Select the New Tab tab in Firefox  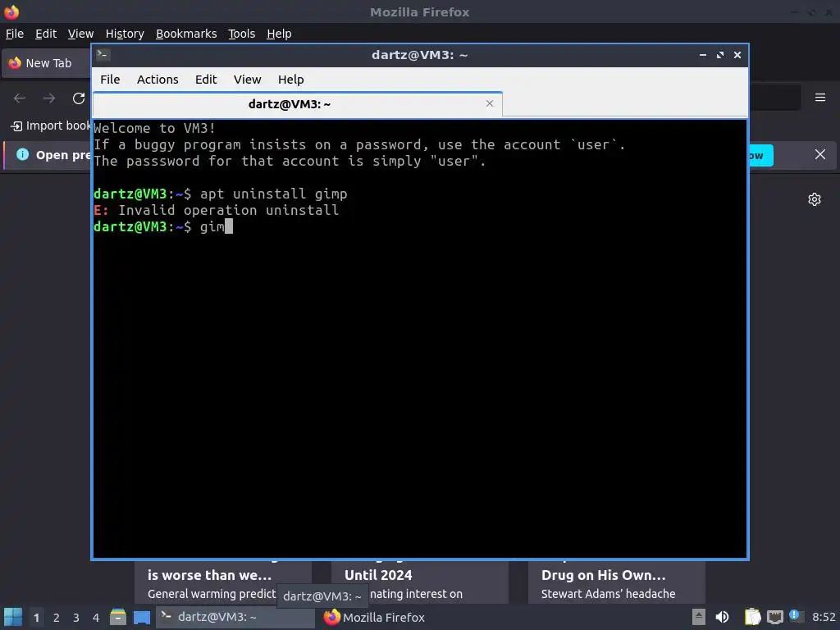point(47,63)
